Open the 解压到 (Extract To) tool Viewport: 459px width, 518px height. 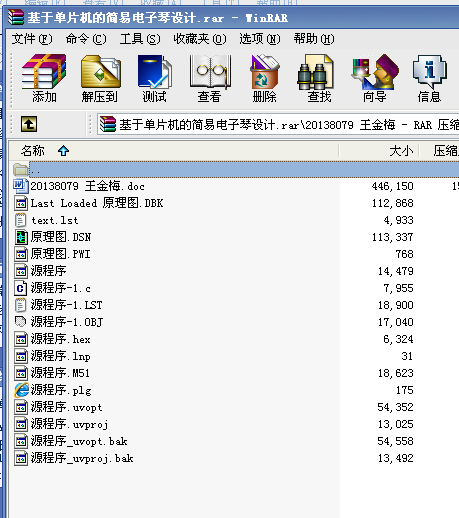[x=100, y=79]
